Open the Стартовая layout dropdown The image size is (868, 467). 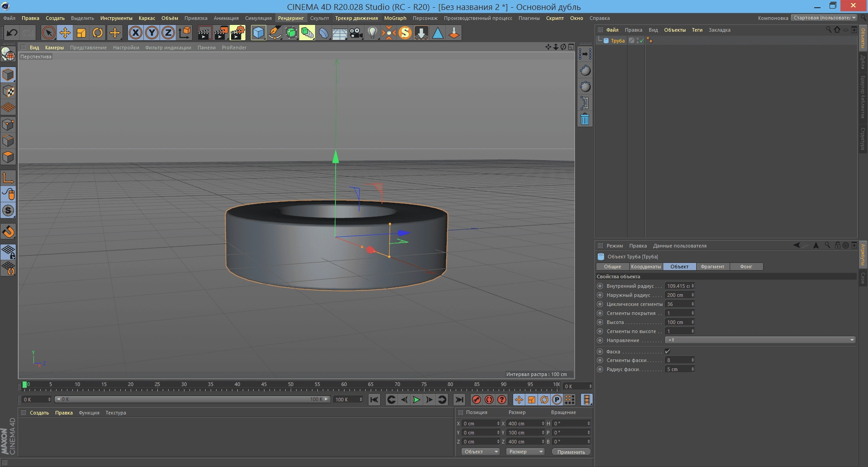(x=824, y=18)
